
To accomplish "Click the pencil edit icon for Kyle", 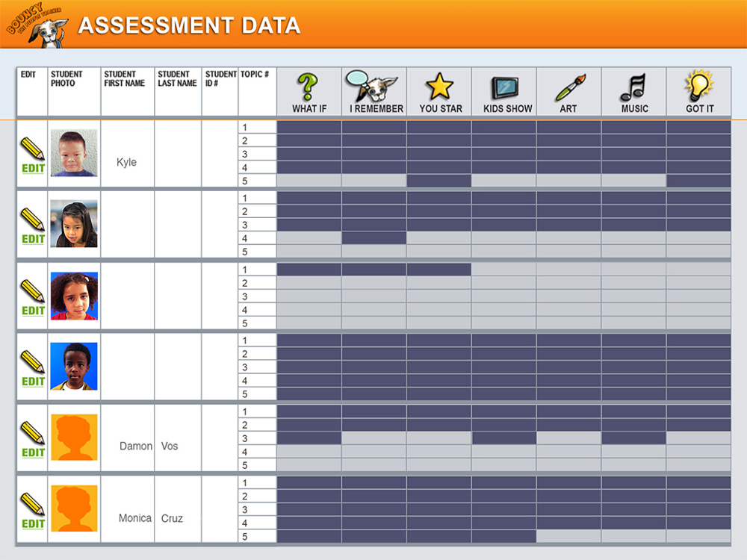I will pyautogui.click(x=32, y=149).
